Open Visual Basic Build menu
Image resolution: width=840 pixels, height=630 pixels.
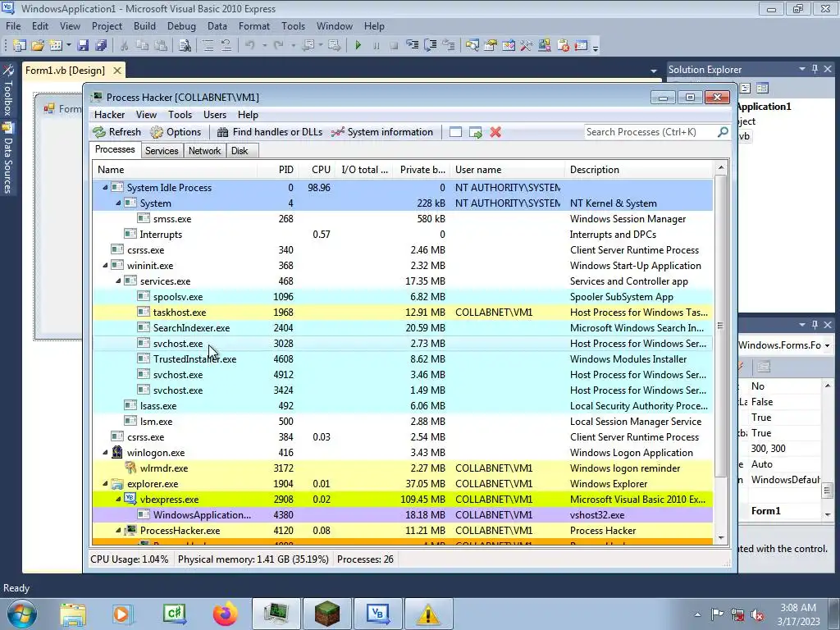point(144,25)
